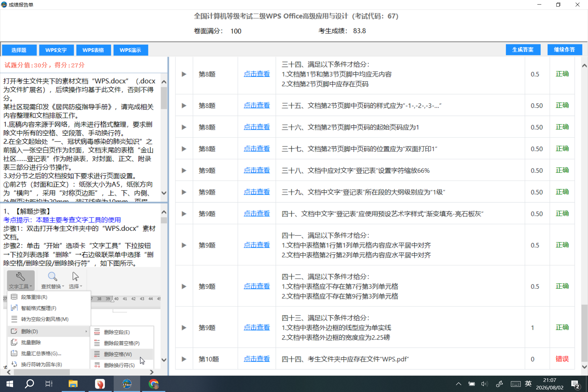Expand the row for item 三十九
Viewport: 588px width, 392px height.
coord(184,192)
